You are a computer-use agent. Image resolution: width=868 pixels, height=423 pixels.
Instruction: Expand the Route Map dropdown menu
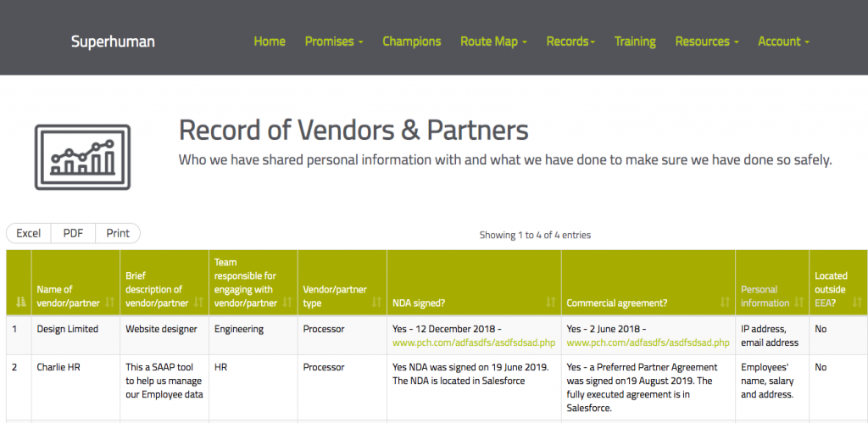pyautogui.click(x=494, y=42)
